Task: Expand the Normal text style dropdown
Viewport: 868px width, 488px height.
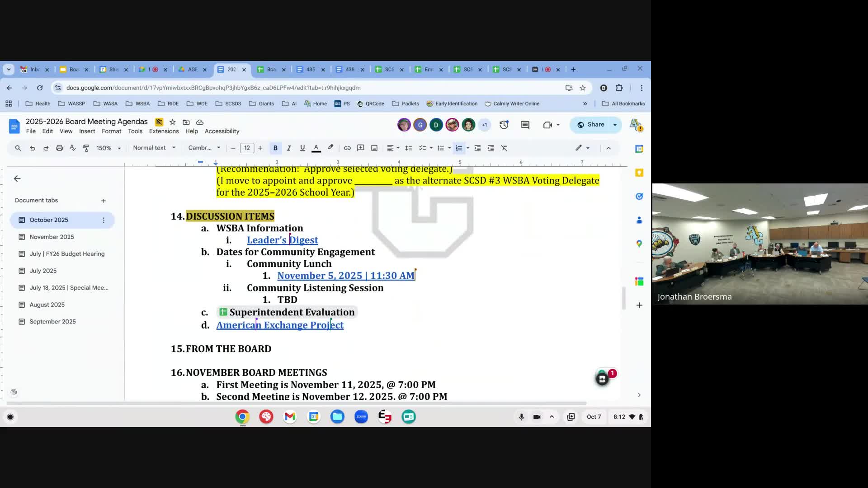Action: [154, 148]
